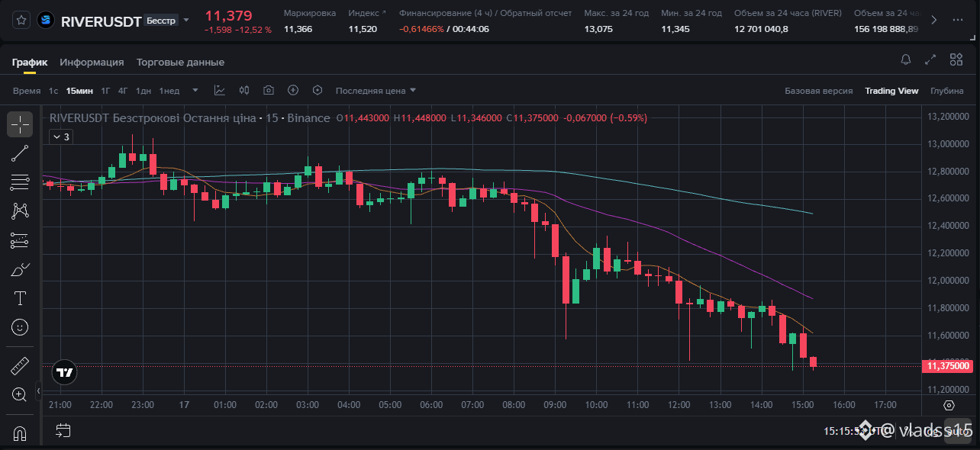Open go-to-date calendar icon
The width and height of the screenshot is (980, 450).
pyautogui.click(x=63, y=431)
